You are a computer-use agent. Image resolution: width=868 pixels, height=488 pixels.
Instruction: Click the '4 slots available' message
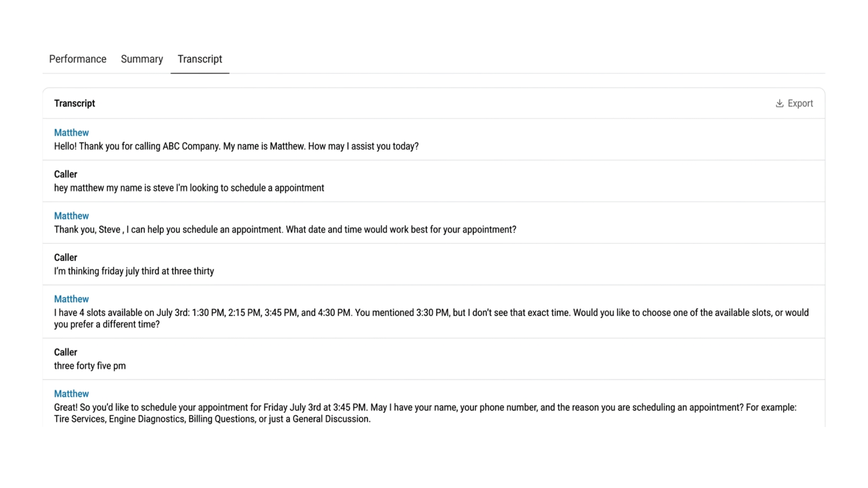431,319
